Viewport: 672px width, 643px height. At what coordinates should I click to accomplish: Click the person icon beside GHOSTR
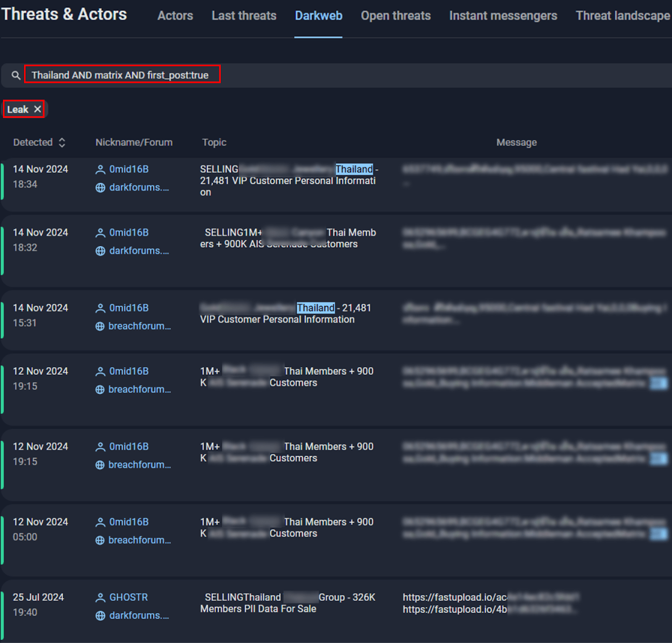coord(100,597)
